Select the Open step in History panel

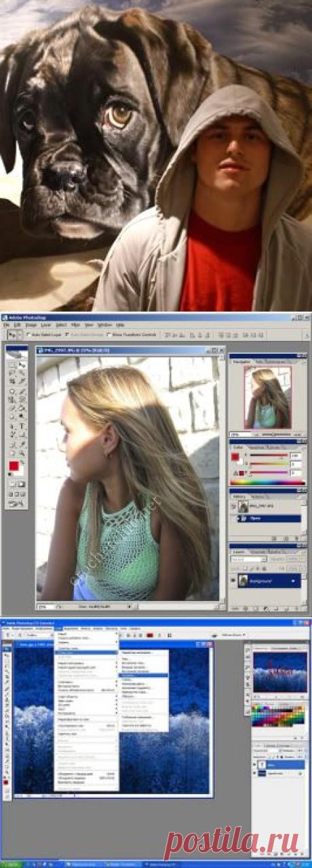click(269, 518)
